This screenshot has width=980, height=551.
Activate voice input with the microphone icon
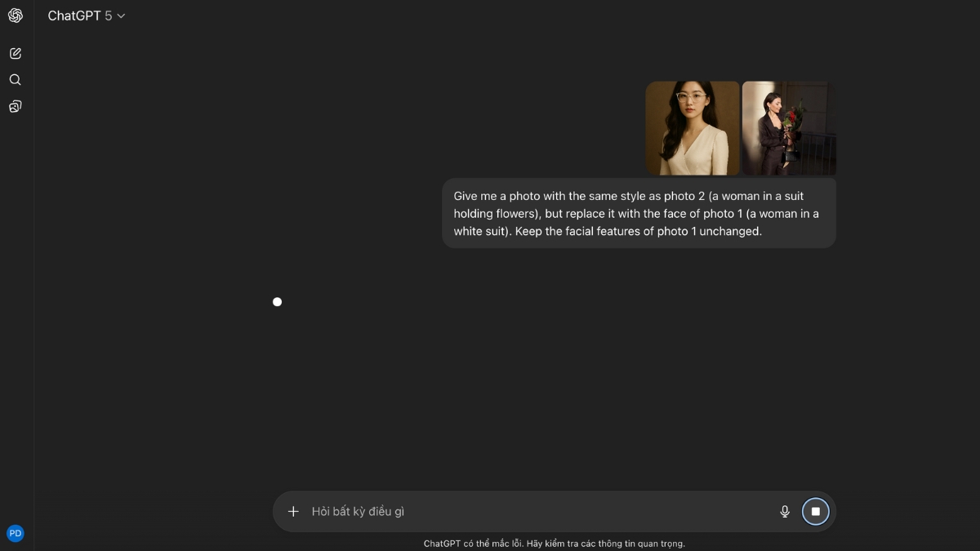pos(784,511)
